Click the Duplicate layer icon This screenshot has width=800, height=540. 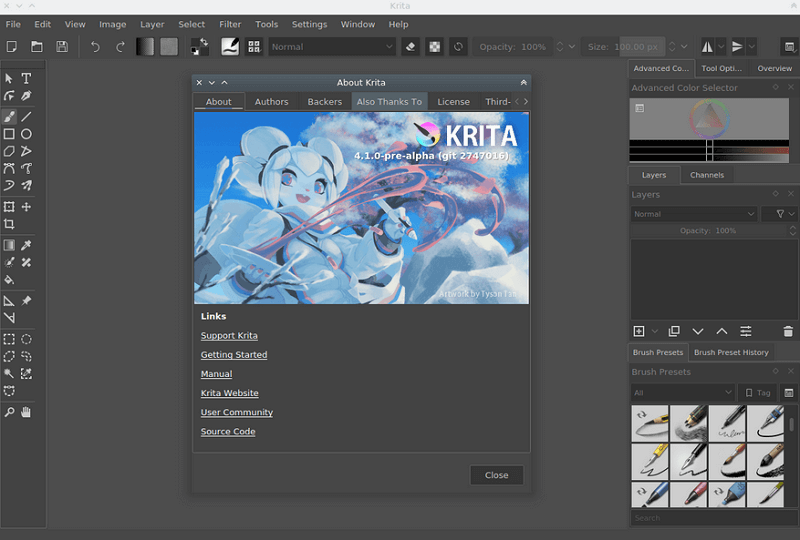tap(674, 331)
